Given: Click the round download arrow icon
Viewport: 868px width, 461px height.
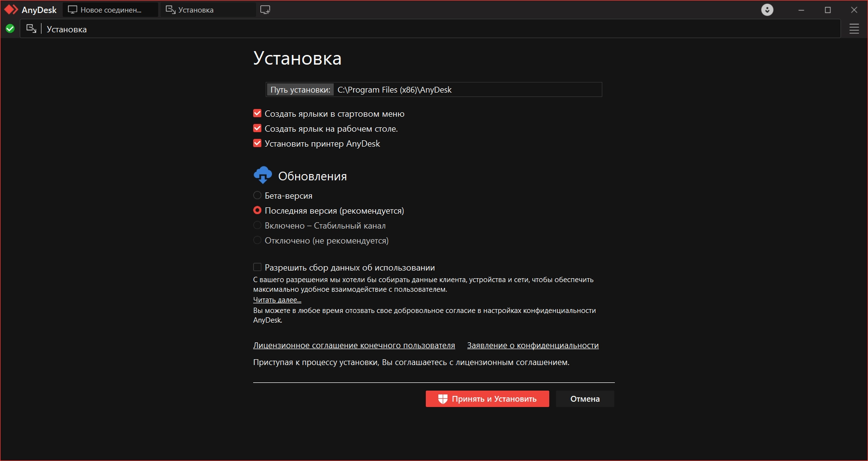Looking at the screenshot, I should 767,10.
